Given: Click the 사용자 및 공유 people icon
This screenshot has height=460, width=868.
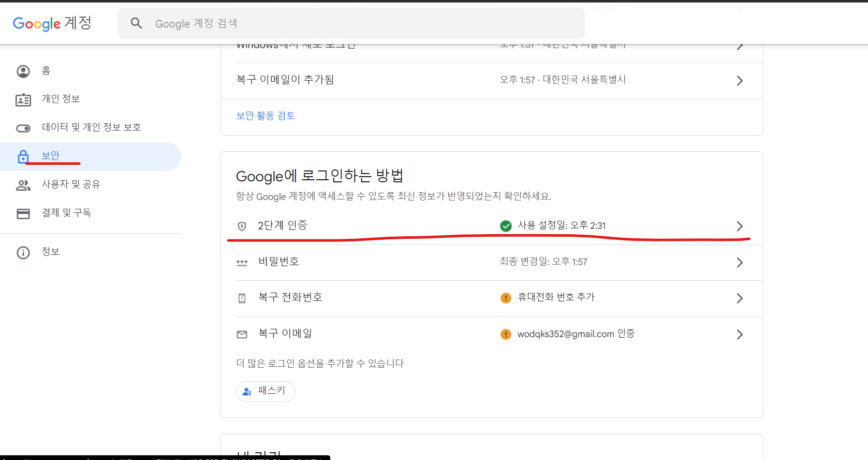Looking at the screenshot, I should (x=23, y=185).
